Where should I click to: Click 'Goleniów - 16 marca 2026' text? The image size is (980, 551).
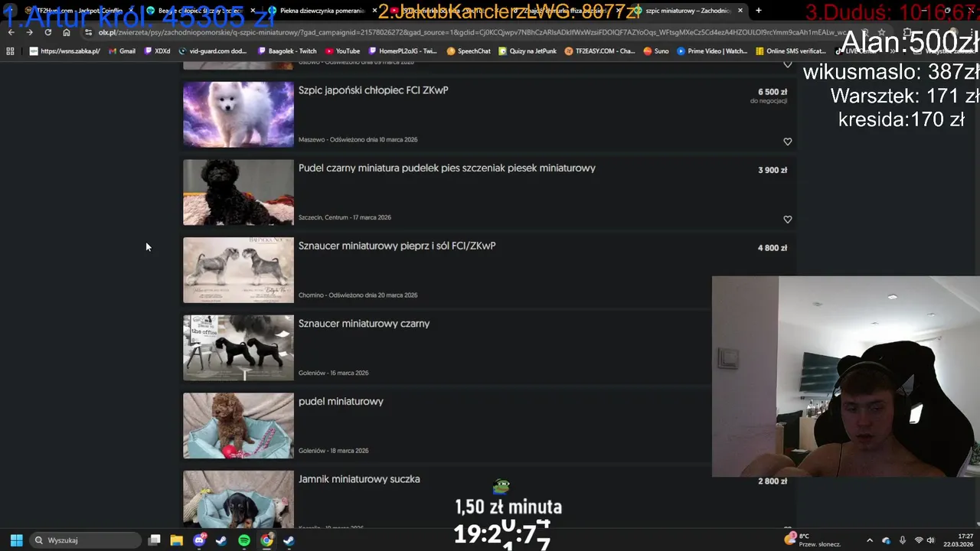(333, 373)
